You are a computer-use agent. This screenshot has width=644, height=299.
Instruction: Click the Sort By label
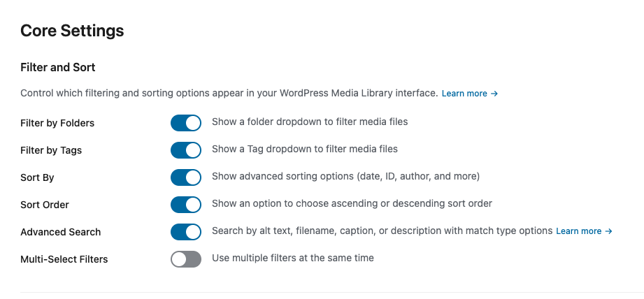[37, 177]
